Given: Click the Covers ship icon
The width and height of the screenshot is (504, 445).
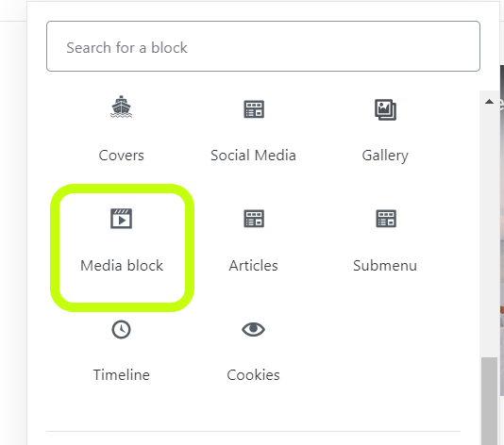Looking at the screenshot, I should (x=121, y=107).
